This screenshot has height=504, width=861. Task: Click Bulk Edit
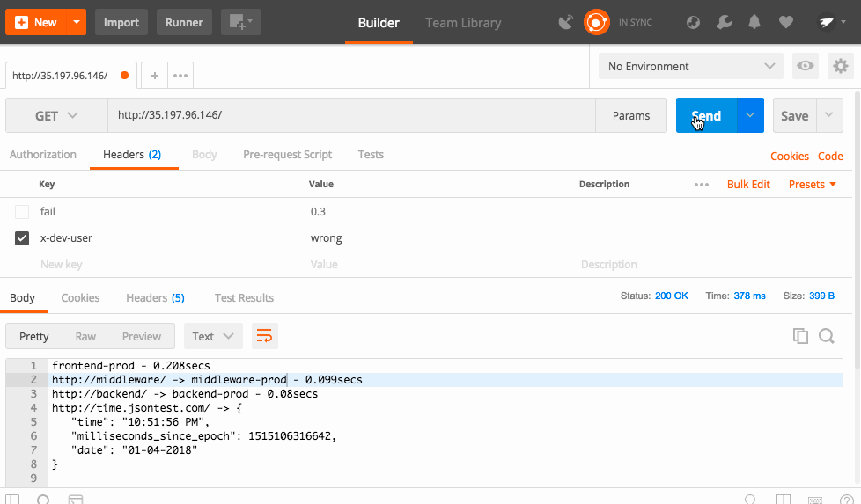pos(748,185)
